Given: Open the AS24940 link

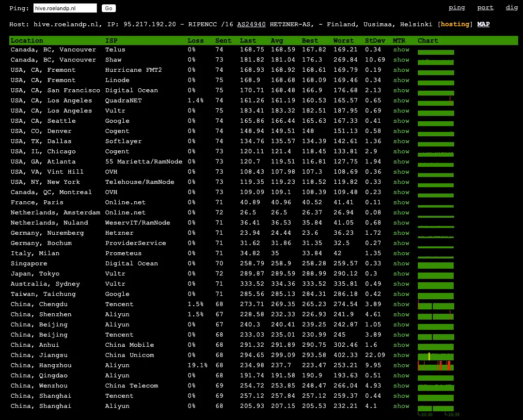Looking at the screenshot, I should 251,24.
